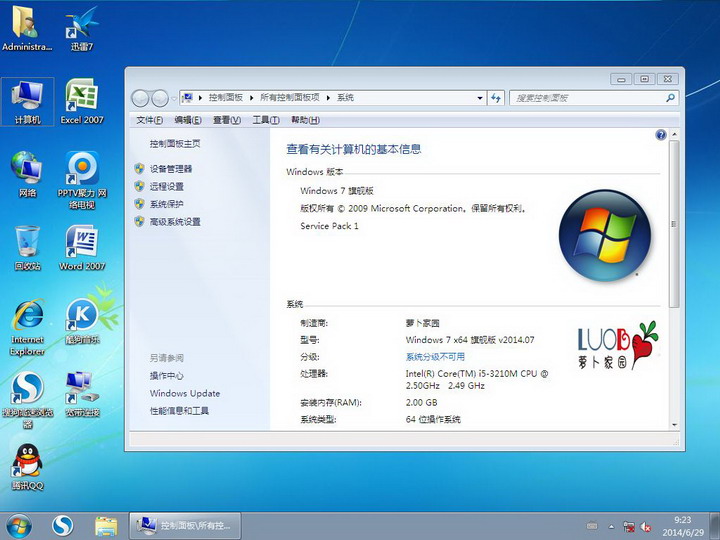The image size is (720, 540).
Task: Click the 搜索控制面板 search box
Action: pos(588,98)
